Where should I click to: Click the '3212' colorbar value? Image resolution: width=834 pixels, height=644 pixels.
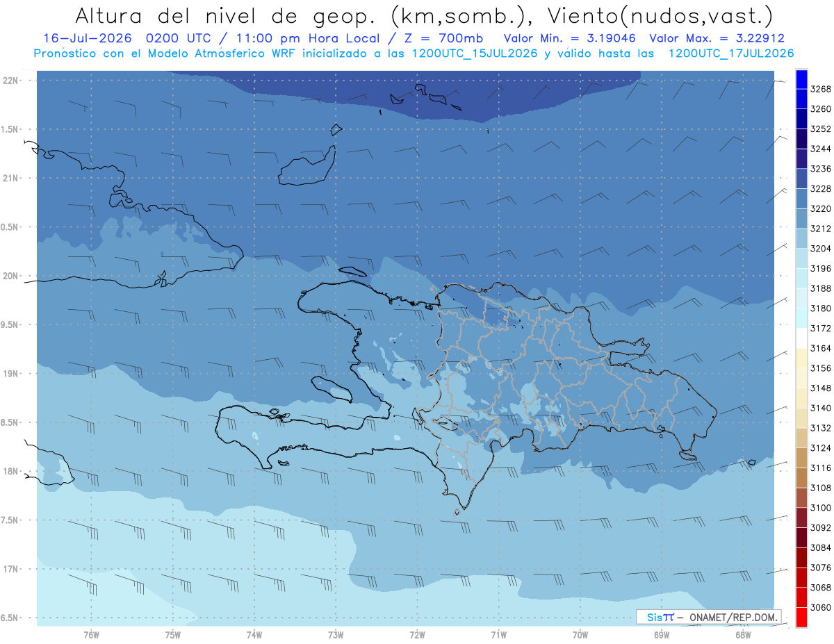[x=821, y=229]
